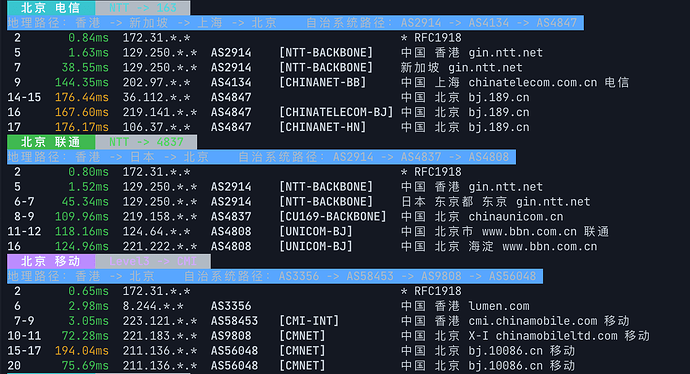Select the [CMI-INT] network tag

[x=309, y=321]
